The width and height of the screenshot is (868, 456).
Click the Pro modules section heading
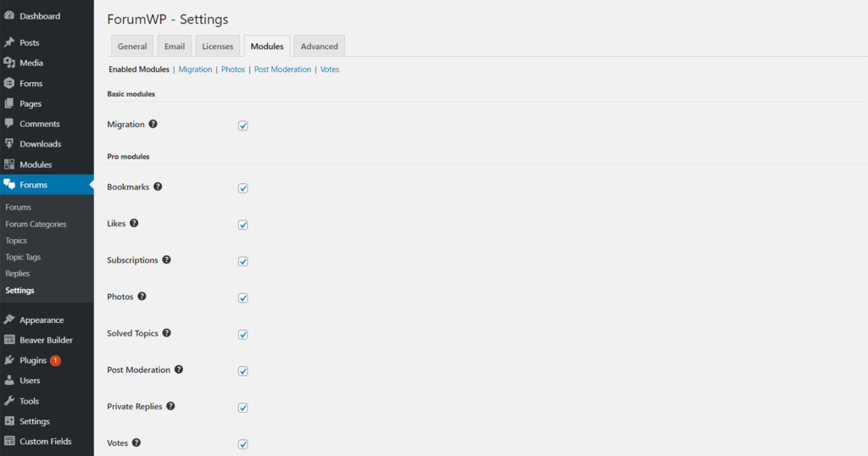point(129,157)
